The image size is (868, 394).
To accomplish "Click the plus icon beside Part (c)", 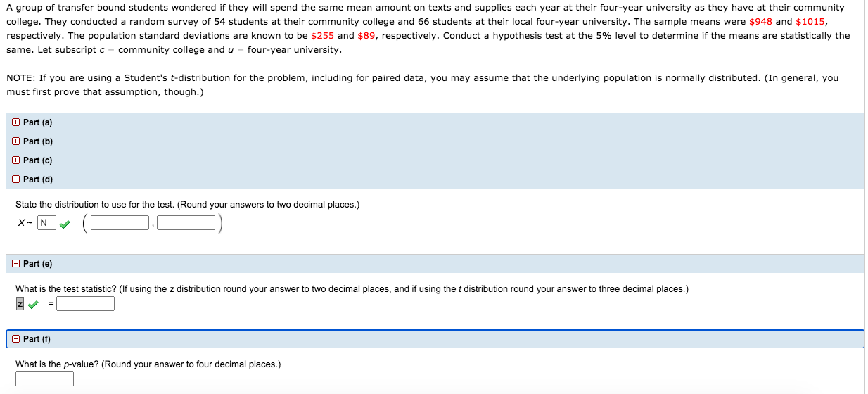I will click(16, 160).
